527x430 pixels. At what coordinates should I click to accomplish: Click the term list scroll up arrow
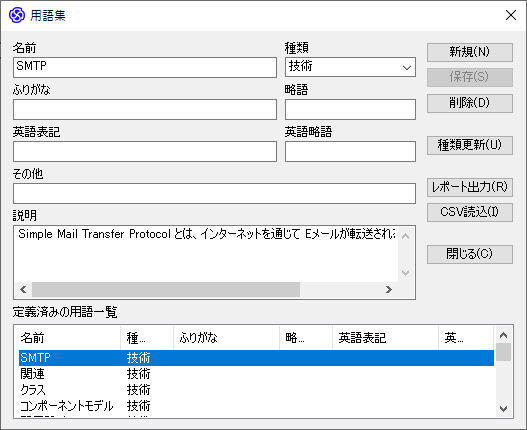point(503,335)
